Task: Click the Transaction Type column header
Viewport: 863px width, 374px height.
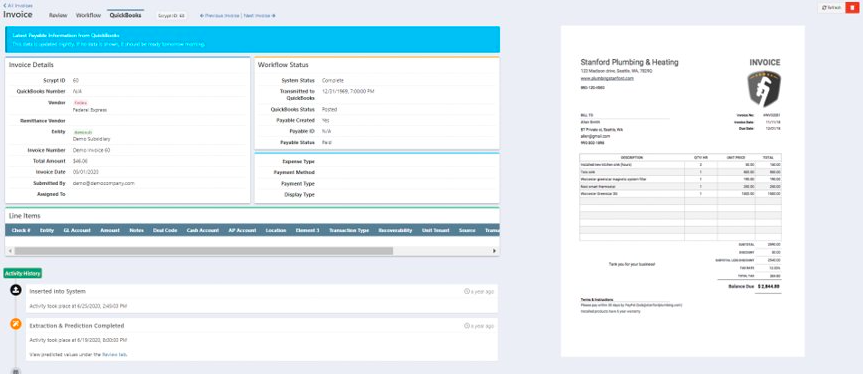Action: coord(349,230)
